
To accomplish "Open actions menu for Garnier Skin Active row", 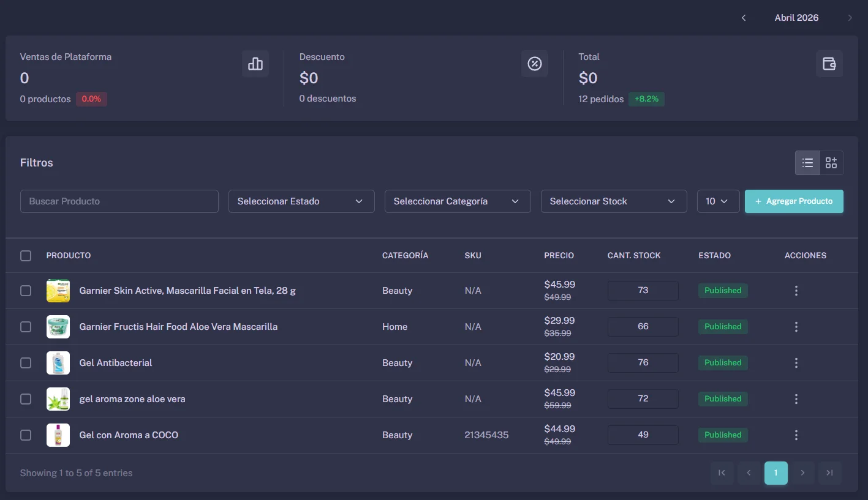I will 796,291.
